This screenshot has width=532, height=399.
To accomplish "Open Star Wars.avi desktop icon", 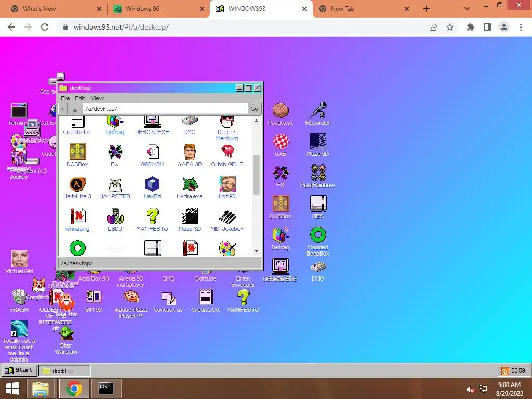I will pos(66,340).
